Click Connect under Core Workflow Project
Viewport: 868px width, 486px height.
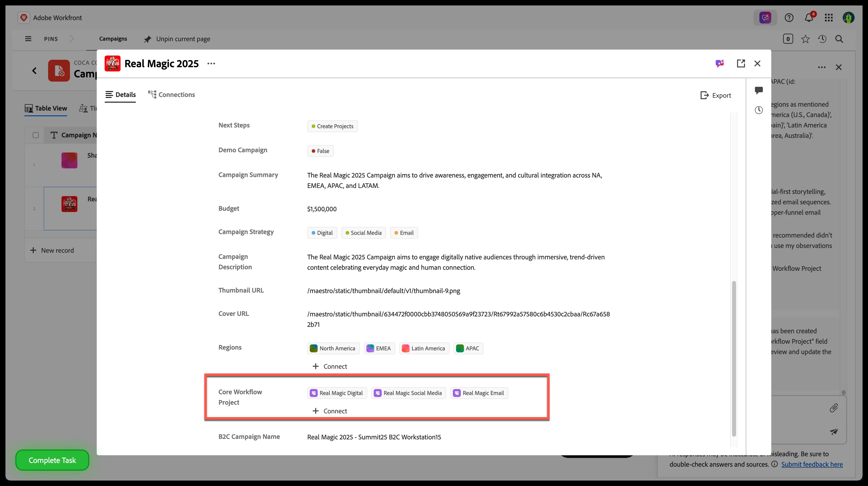coord(330,411)
